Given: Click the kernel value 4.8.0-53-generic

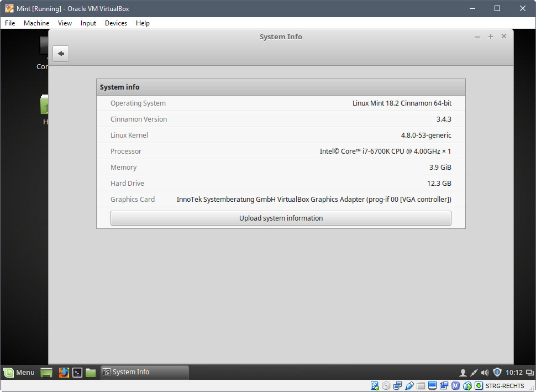Looking at the screenshot, I should (x=426, y=135).
